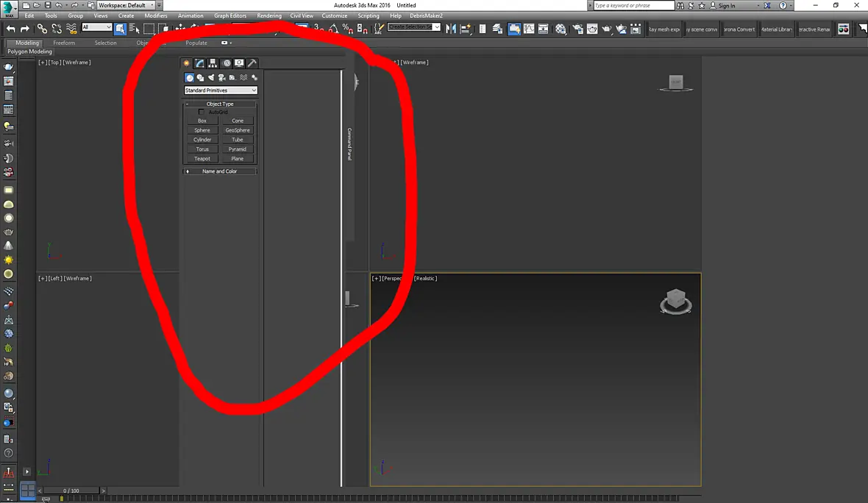Open the Motion panel tab icon
Viewport: 868px width, 503px height.
tap(227, 63)
